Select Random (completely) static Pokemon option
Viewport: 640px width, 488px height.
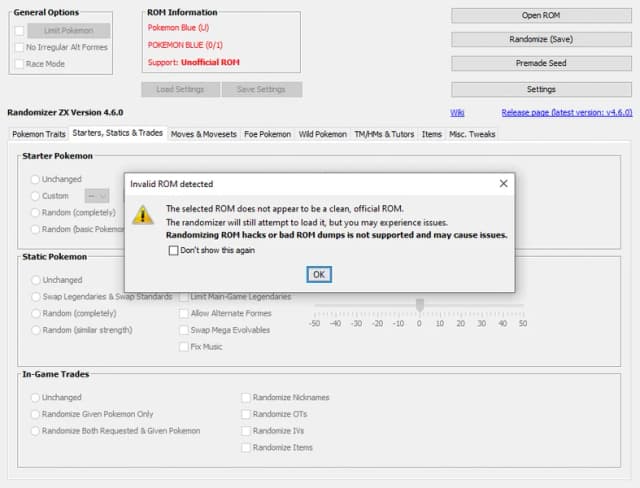tap(36, 313)
